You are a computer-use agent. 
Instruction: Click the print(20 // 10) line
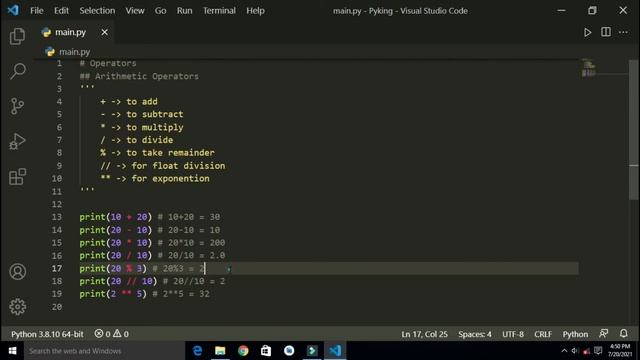click(152, 281)
